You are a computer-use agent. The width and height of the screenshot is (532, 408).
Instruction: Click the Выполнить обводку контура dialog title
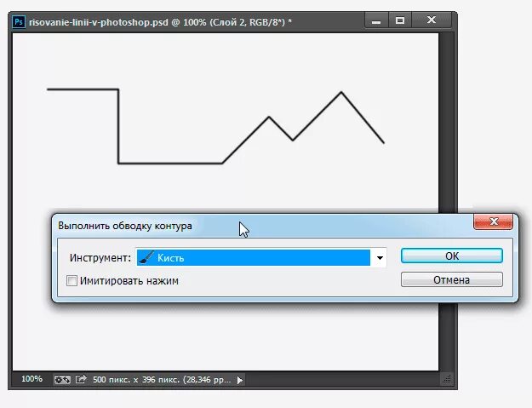click(x=125, y=226)
